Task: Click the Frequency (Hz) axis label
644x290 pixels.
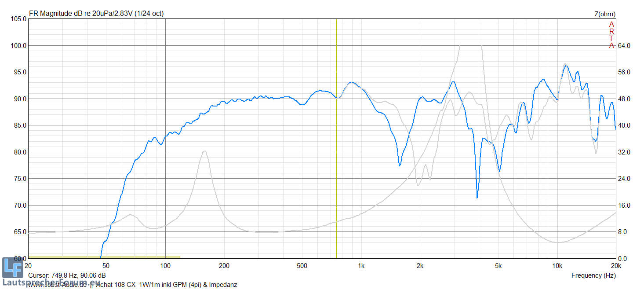Action: tap(593, 275)
